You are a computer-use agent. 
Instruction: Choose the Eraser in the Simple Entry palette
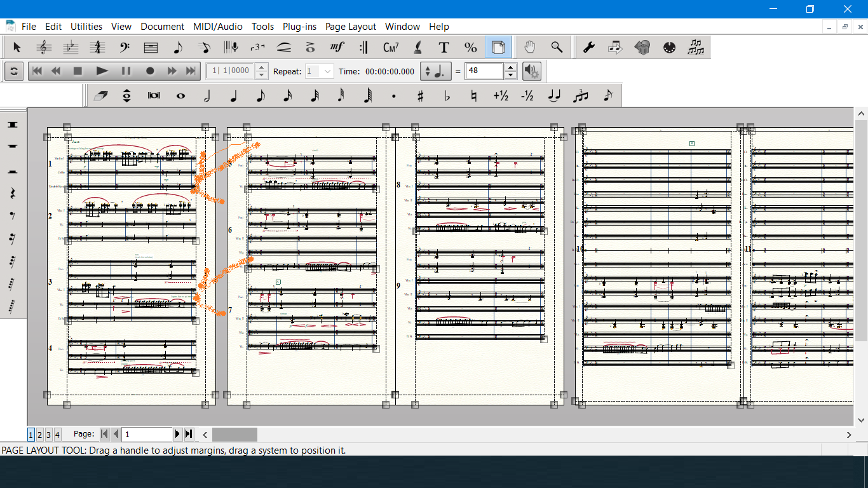100,96
